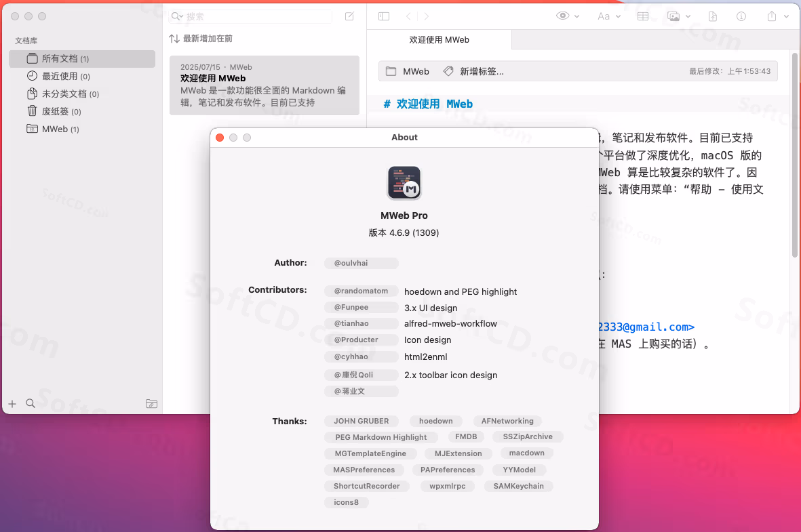
Task: Close the About window
Action: [x=220, y=138]
